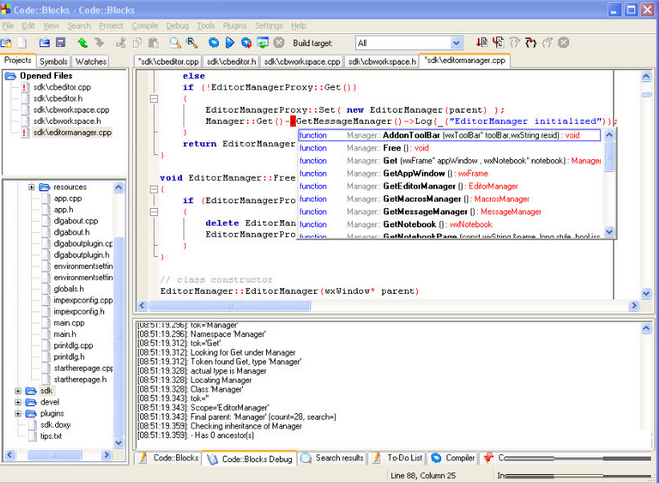This screenshot has width=659, height=483.
Task: Click the Find magnifier icon in toolbar
Action: [x=174, y=43]
